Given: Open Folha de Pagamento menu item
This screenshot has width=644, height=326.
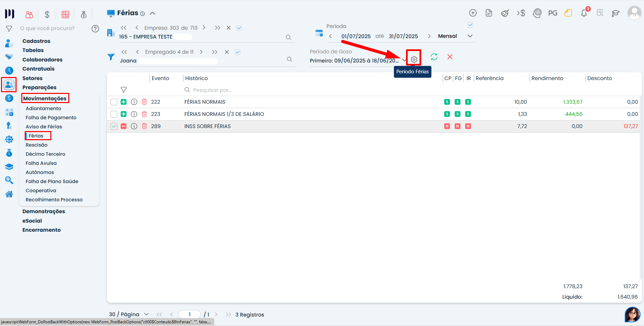Looking at the screenshot, I should point(51,118).
